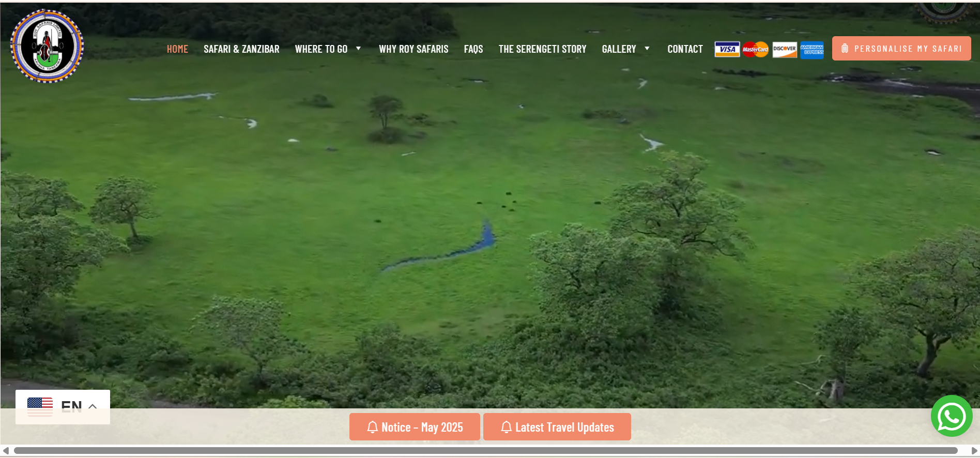
Task: Open the EN language selector chevron
Action: pyautogui.click(x=93, y=406)
